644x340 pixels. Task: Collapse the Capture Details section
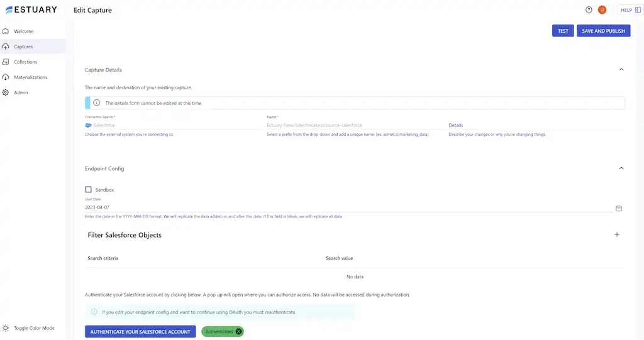pyautogui.click(x=621, y=69)
